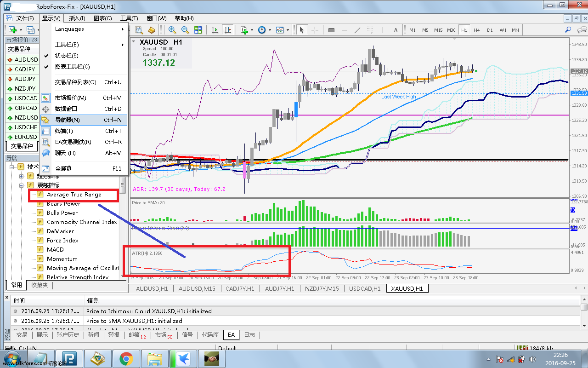
Task: Switch chart to H4 timeframe
Action: pos(477,30)
